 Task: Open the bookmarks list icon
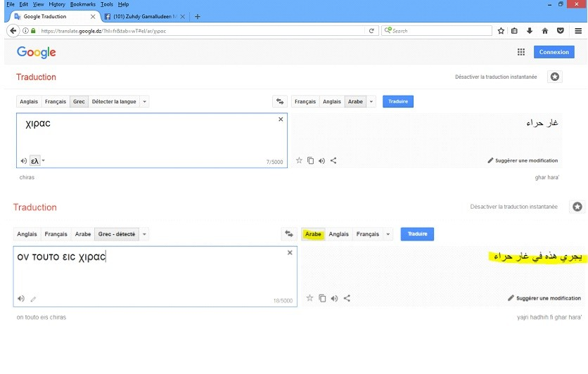(x=515, y=31)
